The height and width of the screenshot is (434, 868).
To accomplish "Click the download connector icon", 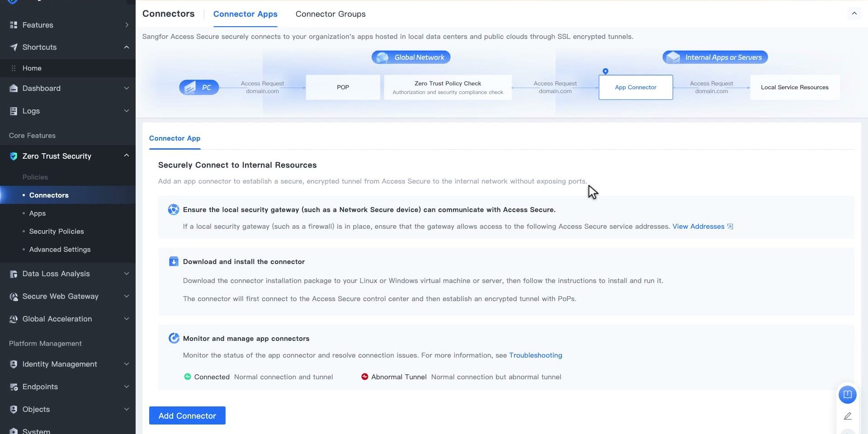I will pyautogui.click(x=174, y=261).
